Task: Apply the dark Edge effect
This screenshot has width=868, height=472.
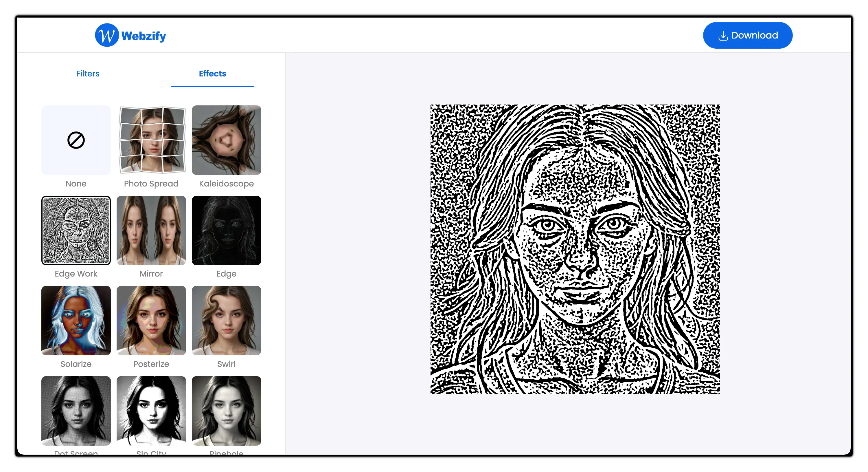Action: point(226,230)
